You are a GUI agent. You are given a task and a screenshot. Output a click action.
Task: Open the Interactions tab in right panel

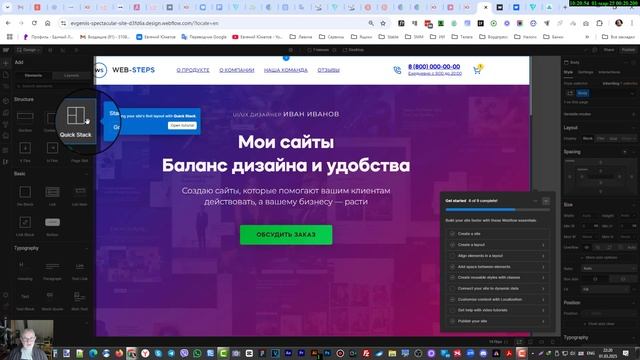tap(609, 72)
